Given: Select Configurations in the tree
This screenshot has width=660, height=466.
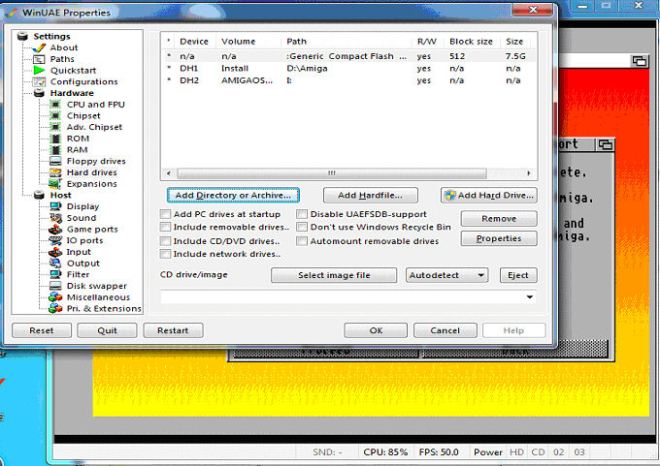Looking at the screenshot, I should [84, 82].
